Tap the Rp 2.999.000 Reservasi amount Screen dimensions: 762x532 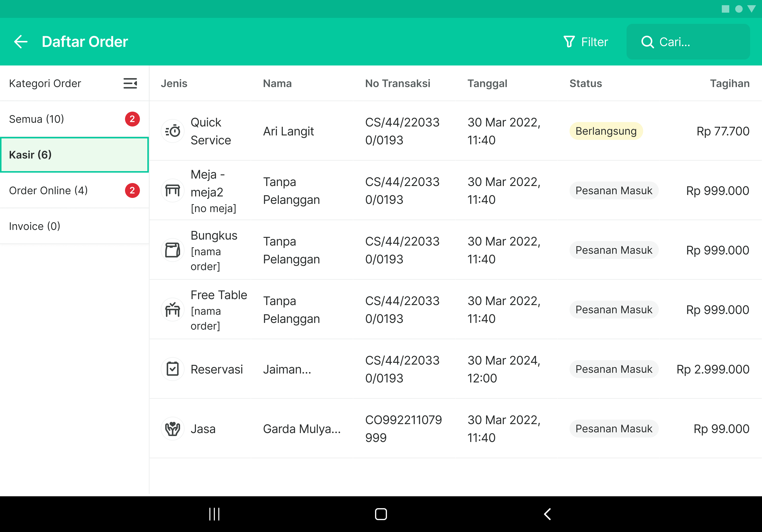pyautogui.click(x=713, y=369)
